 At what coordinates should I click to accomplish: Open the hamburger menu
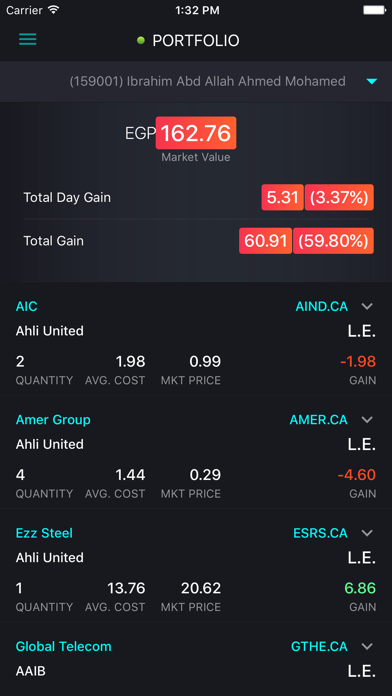[28, 40]
